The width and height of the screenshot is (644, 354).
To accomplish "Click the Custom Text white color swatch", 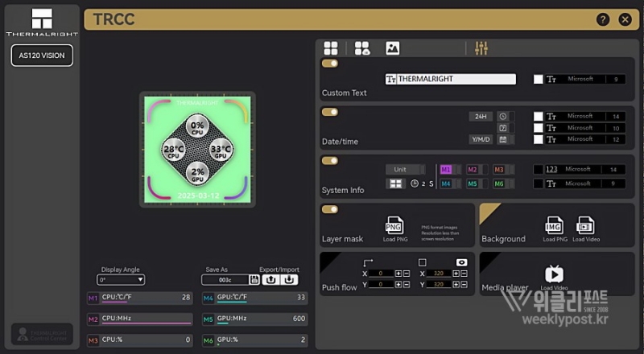I will tap(539, 79).
